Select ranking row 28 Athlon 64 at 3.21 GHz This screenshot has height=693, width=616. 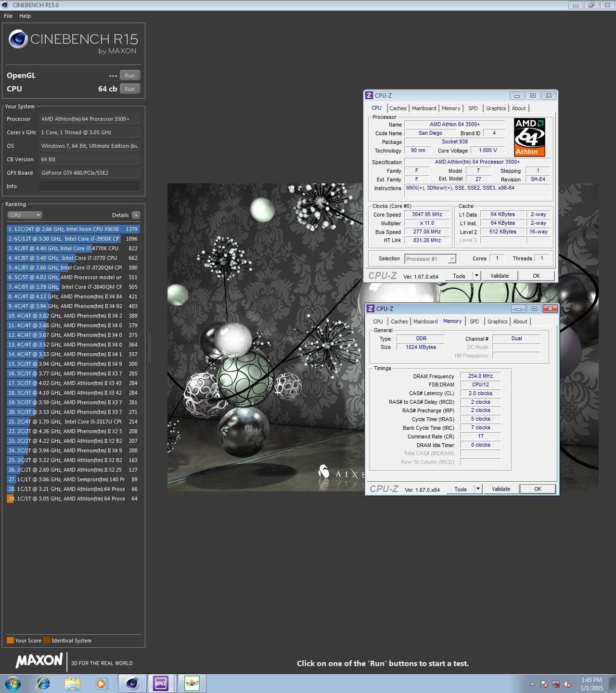(x=73, y=489)
